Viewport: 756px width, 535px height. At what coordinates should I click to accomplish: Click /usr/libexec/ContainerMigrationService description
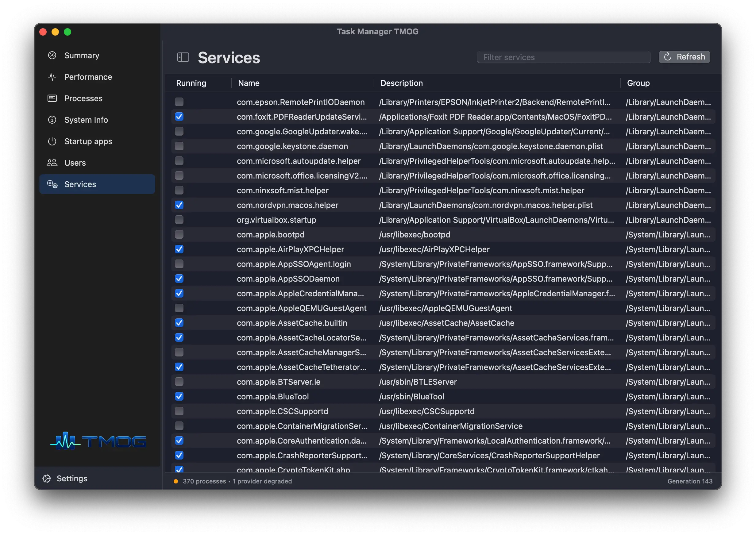(x=451, y=426)
